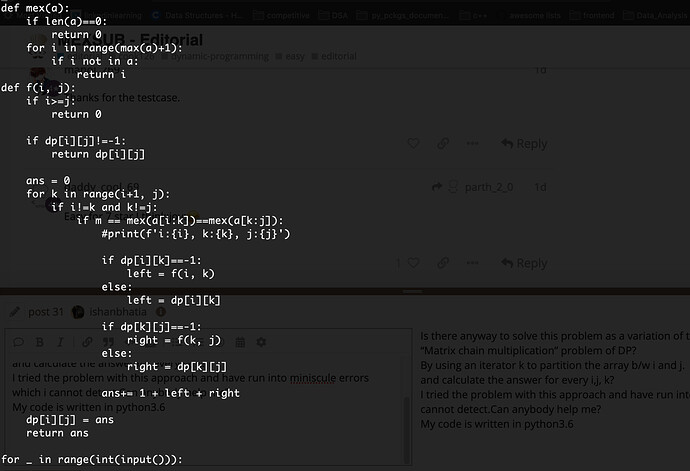The height and width of the screenshot is (471, 690).
Task: Click Reply under the post replying to parth_2_0
Action: [524, 263]
